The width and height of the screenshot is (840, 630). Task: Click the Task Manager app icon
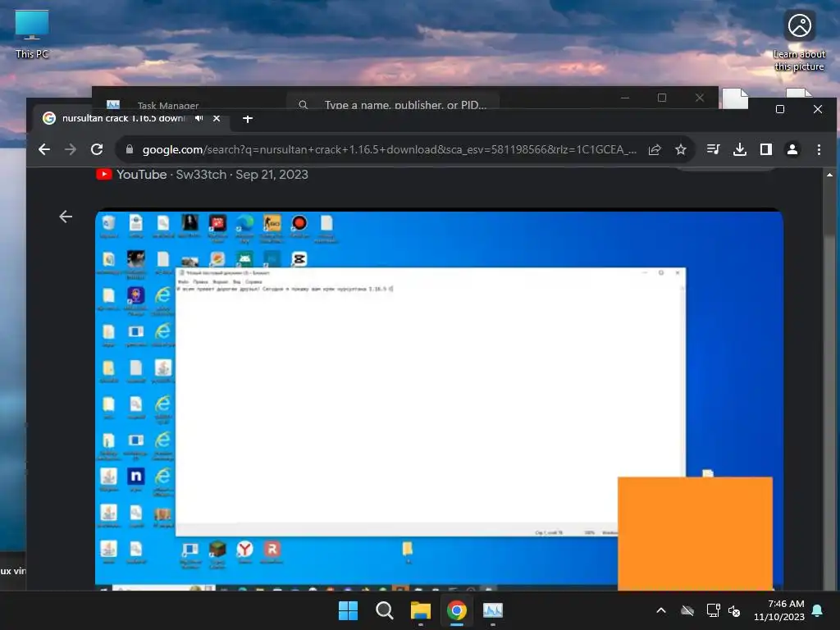pyautogui.click(x=113, y=104)
